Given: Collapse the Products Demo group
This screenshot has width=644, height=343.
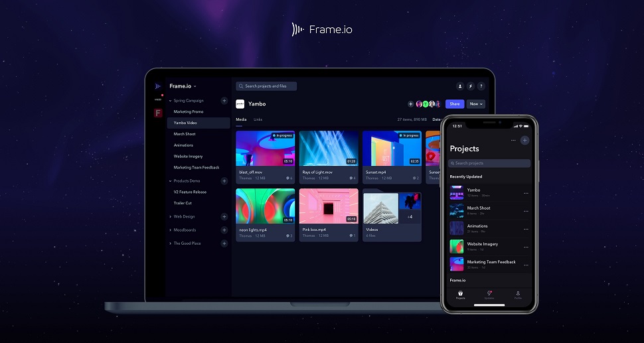Looking at the screenshot, I should [x=171, y=181].
